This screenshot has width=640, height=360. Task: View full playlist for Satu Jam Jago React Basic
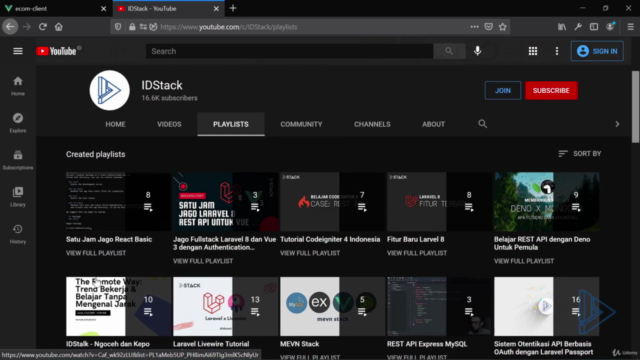[x=96, y=253]
